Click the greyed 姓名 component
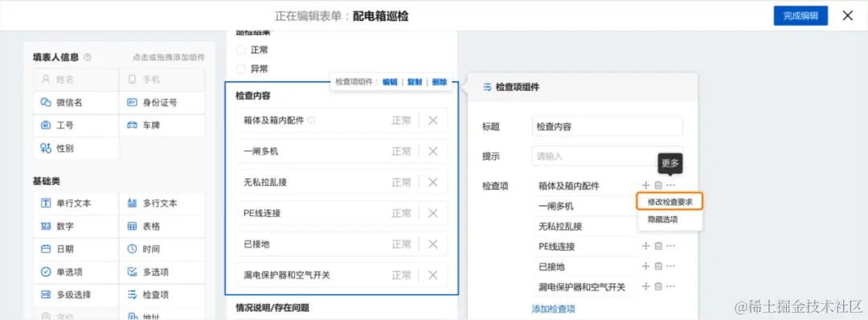Screen dimensions: 868x320 click(76, 80)
